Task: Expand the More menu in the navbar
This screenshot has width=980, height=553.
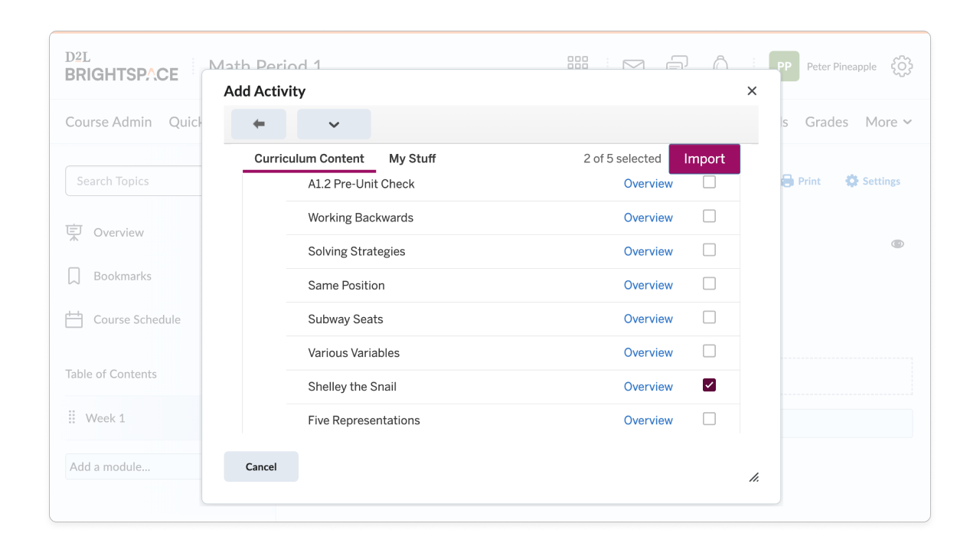Action: (x=888, y=122)
